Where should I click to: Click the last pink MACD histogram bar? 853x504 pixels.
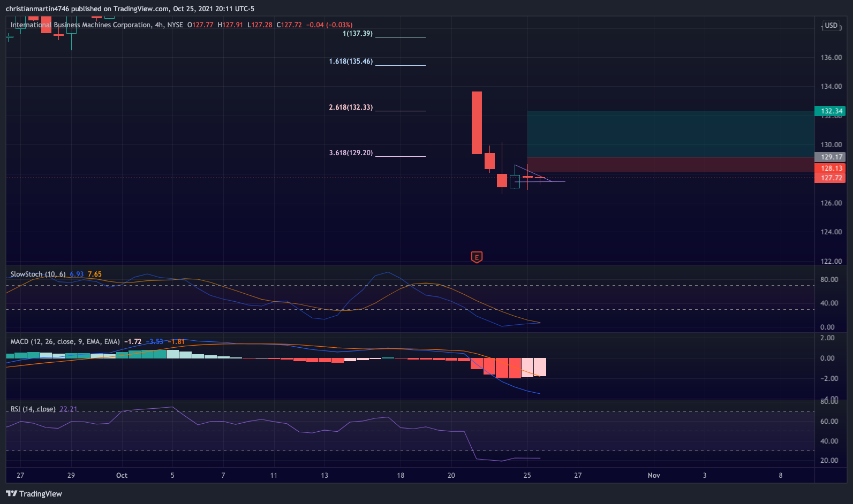point(540,367)
